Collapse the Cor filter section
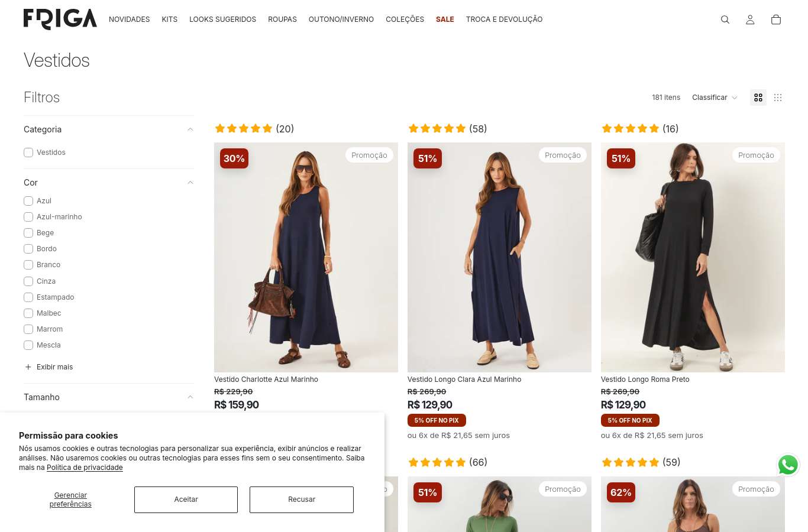The width and height of the screenshot is (808, 532). 190,183
